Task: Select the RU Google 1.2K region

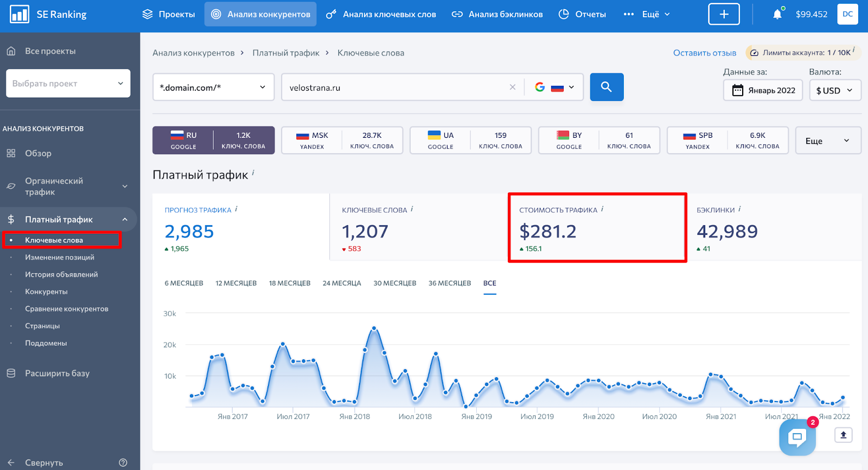Action: click(213, 141)
